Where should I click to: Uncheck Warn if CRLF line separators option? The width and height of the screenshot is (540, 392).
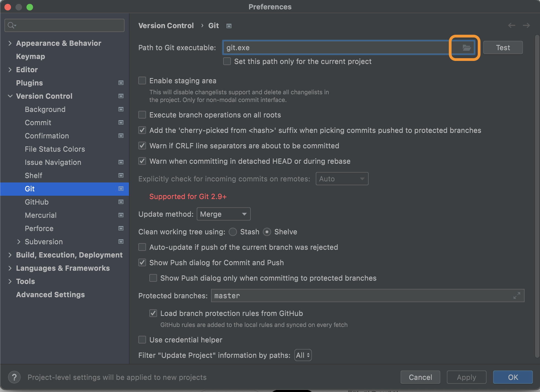[x=142, y=146]
